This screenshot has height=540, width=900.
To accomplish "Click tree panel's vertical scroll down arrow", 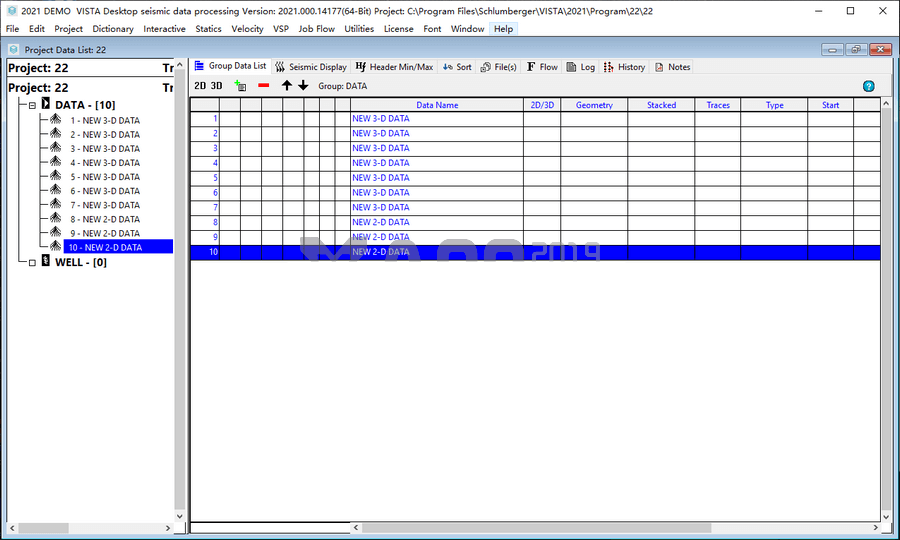I will click(180, 516).
